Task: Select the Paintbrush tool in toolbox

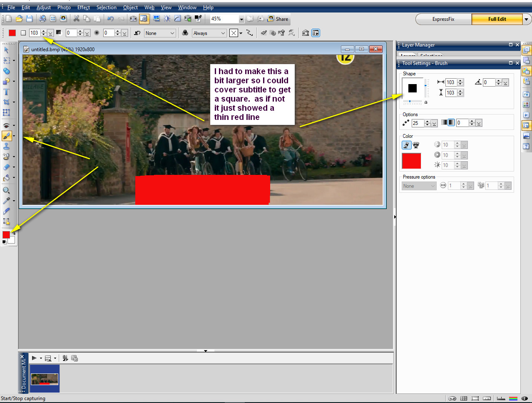Action: coord(7,136)
